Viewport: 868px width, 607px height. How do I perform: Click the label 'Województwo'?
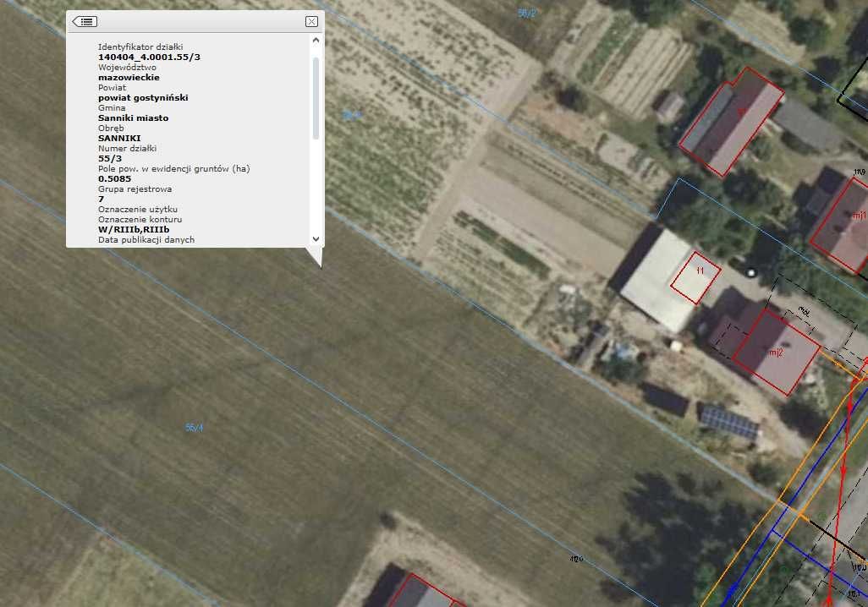tap(127, 68)
